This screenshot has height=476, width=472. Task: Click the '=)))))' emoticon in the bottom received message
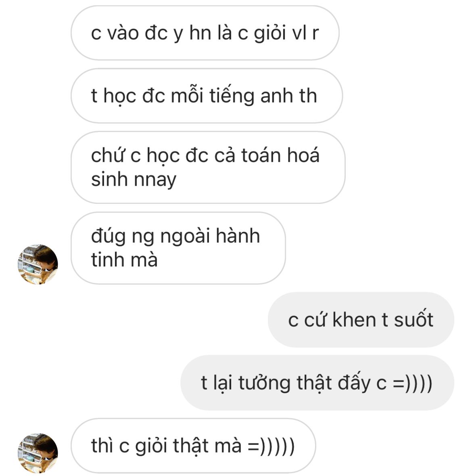click(x=271, y=446)
